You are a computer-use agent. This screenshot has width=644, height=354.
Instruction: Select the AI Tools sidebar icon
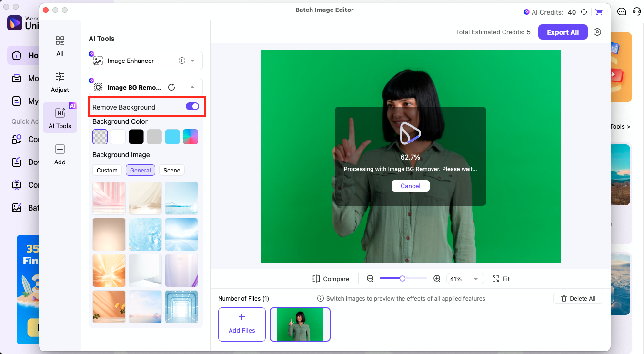60,113
